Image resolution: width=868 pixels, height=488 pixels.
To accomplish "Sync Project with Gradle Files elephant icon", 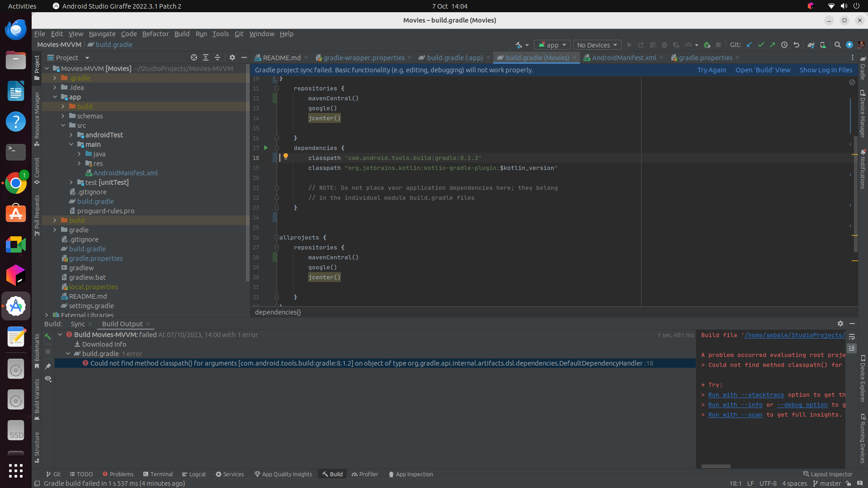I will [811, 45].
